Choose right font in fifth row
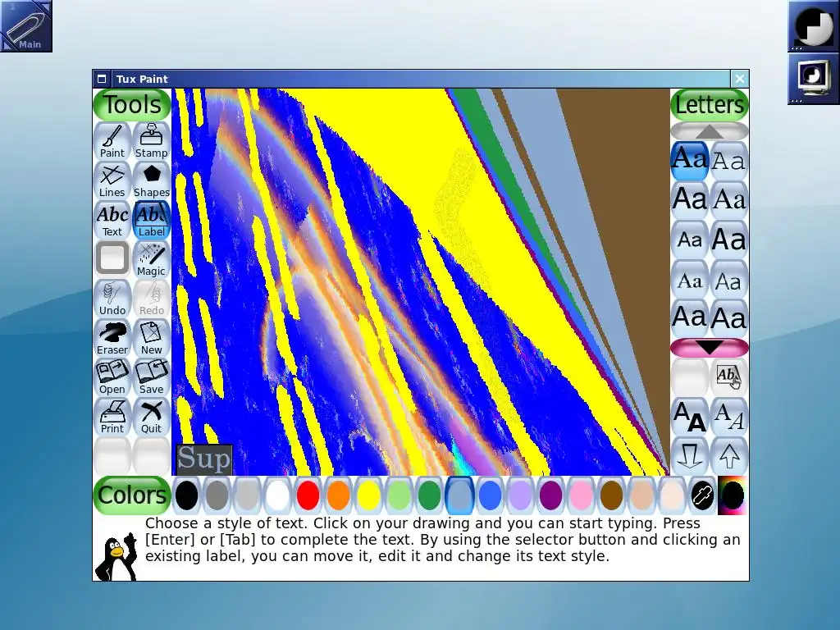The width and height of the screenshot is (840, 630). coord(728,318)
